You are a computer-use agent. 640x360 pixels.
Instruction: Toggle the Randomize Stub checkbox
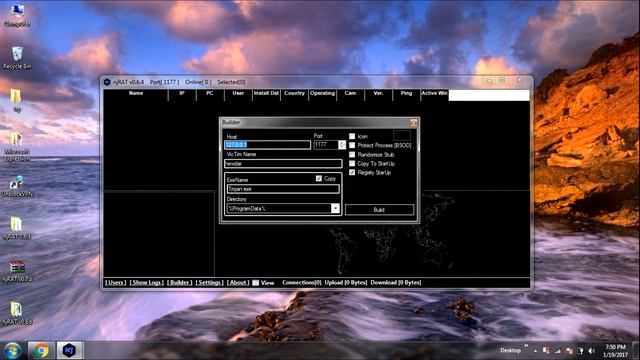pyautogui.click(x=352, y=155)
